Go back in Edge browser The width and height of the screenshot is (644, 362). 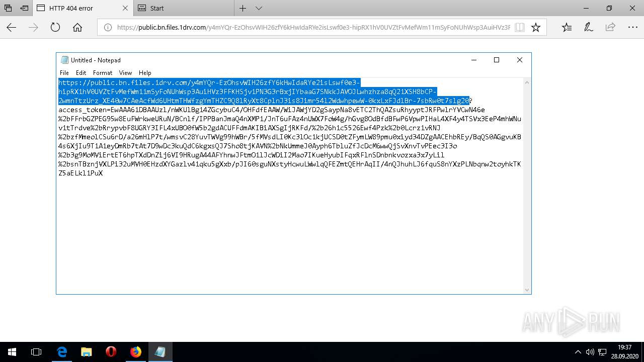[x=12, y=28]
